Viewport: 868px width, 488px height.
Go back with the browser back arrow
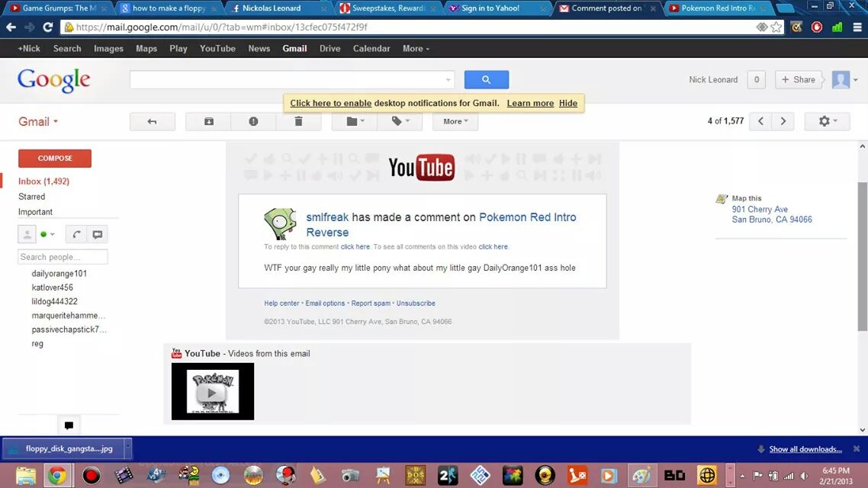point(11,27)
